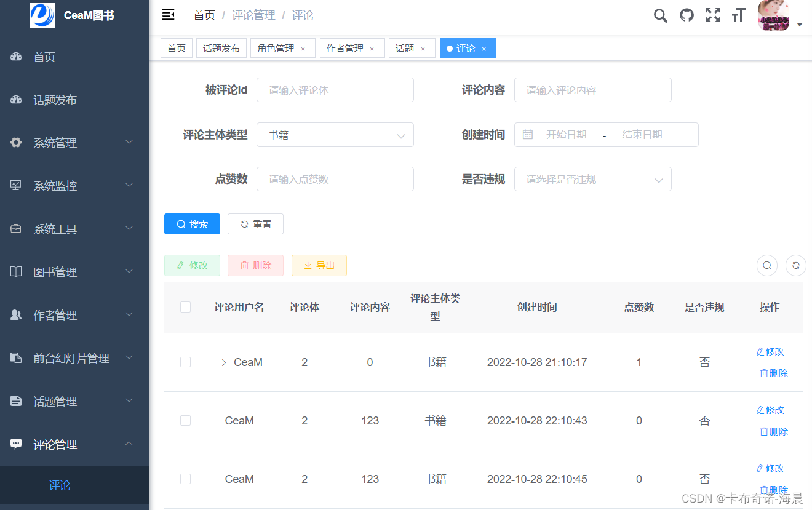Click the blue 搜索 search button
This screenshot has height=510, width=812.
192,224
